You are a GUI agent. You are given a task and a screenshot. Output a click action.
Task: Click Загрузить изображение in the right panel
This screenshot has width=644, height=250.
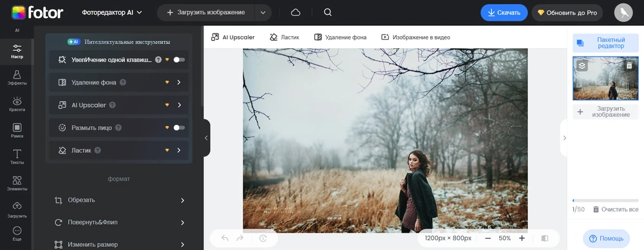(606, 111)
